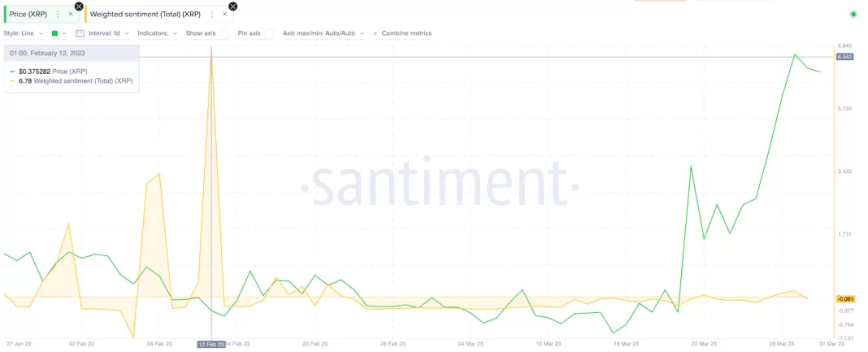Open options menu for Price (XRP) metric
The width and height of the screenshot is (868, 352).
click(x=58, y=14)
